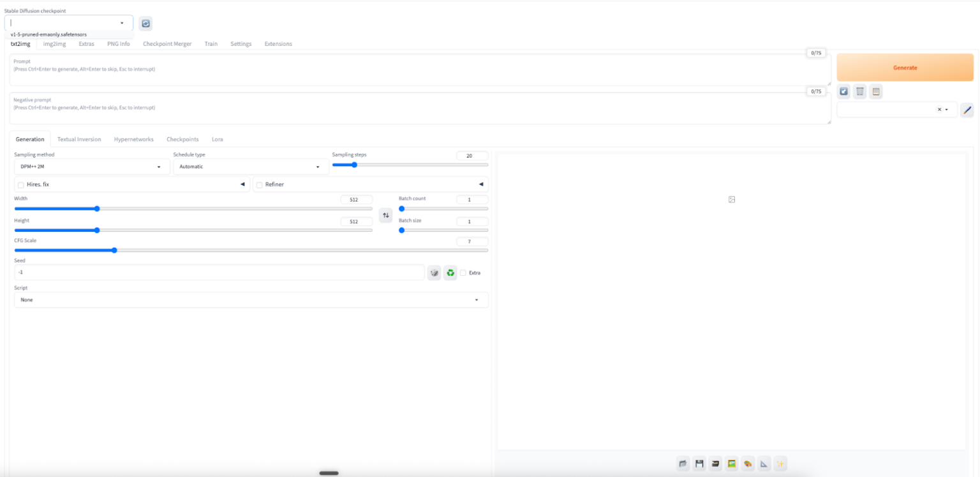Expand the Hires. fix section arrow

242,185
